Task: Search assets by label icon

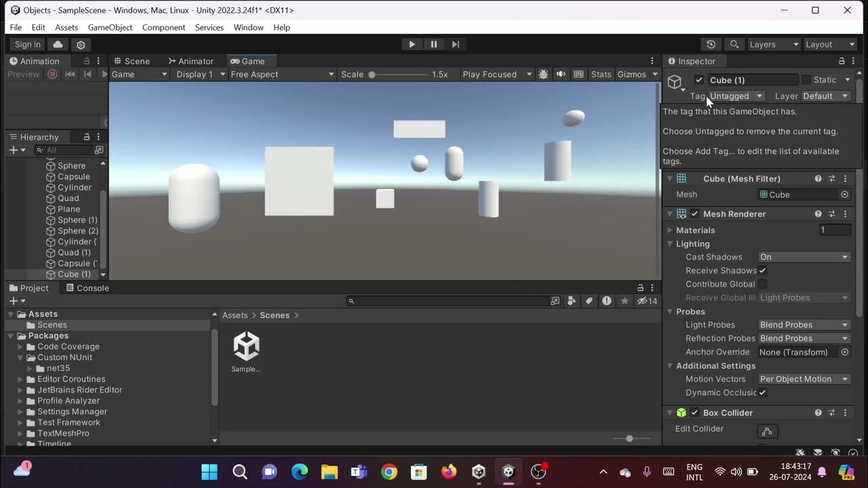Action: (x=589, y=301)
